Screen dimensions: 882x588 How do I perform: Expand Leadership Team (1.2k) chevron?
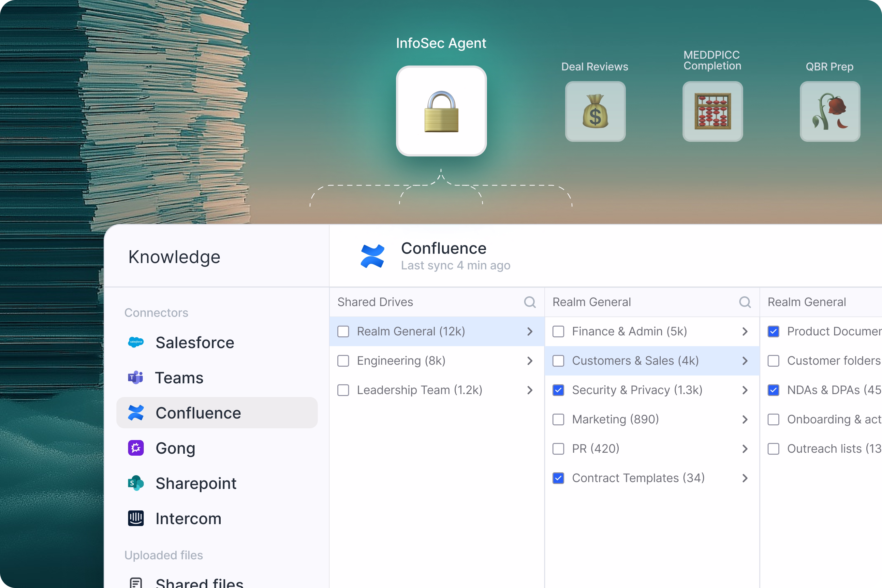(x=530, y=390)
